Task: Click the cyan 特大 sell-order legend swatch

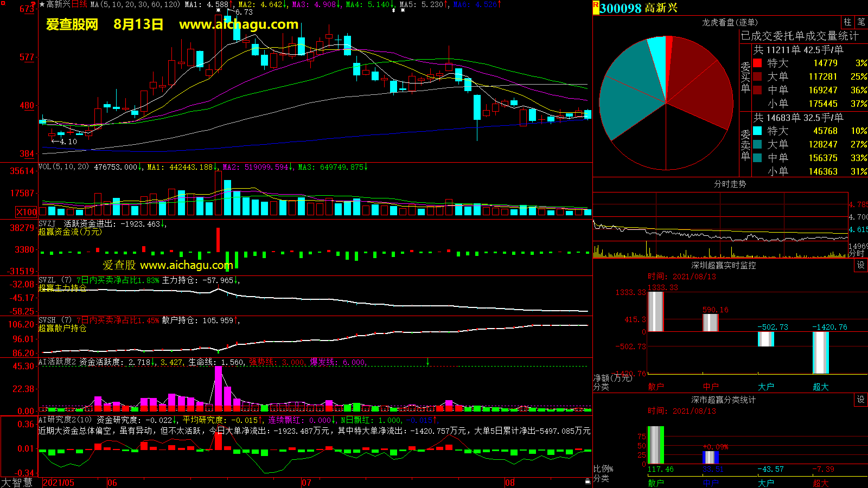Action: coord(757,131)
